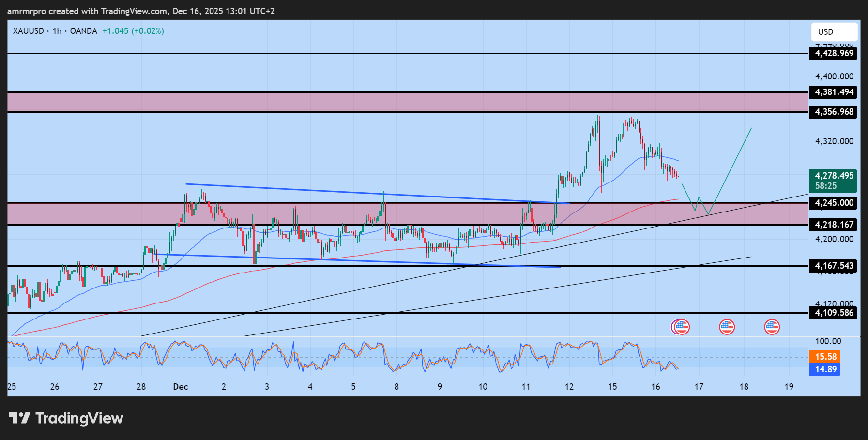
Task: Click the first US flag economic event icon
Action: [681, 327]
